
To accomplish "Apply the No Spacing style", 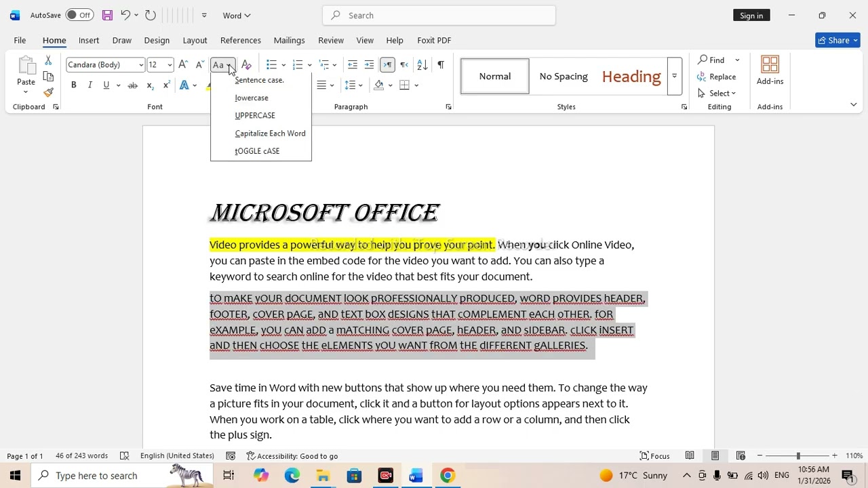I will 564,76.
